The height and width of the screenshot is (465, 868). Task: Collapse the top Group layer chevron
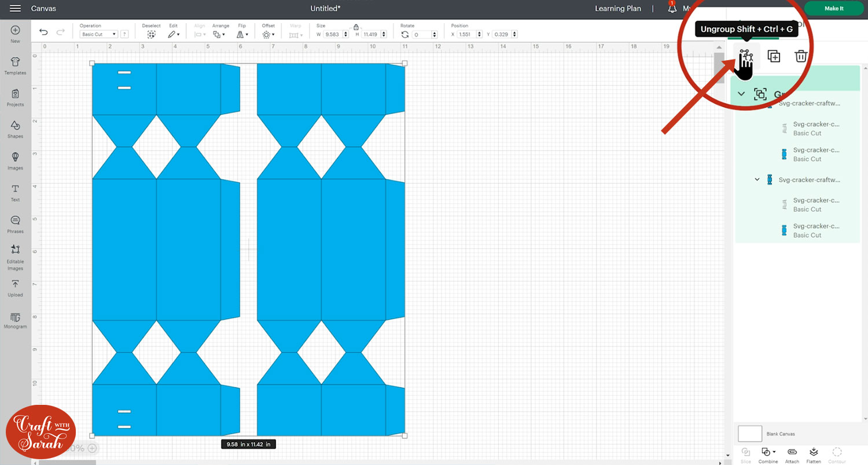pyautogui.click(x=741, y=94)
